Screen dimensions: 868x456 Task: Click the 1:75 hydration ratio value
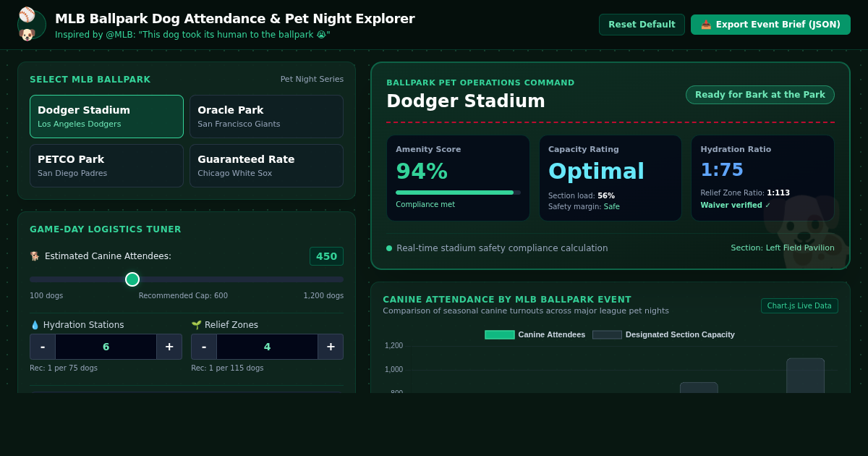click(722, 170)
